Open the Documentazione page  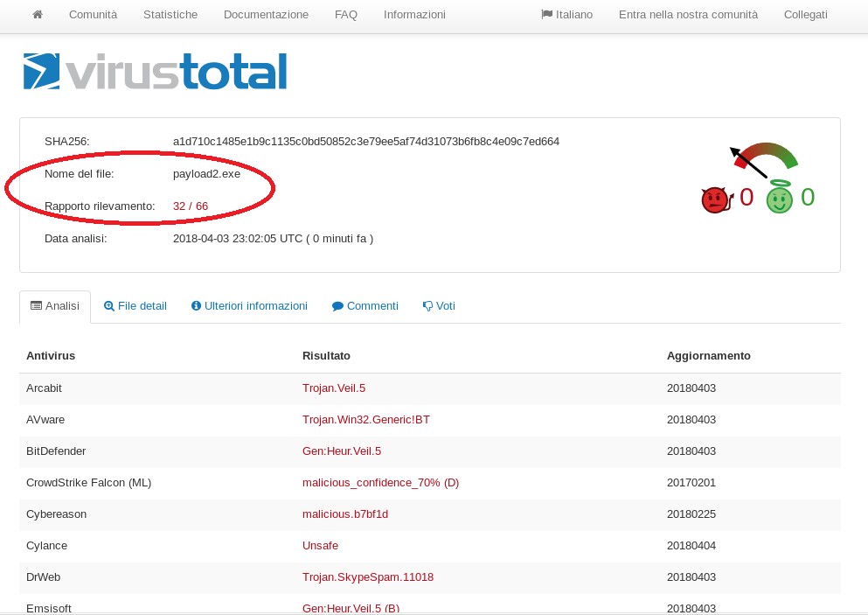(x=267, y=15)
